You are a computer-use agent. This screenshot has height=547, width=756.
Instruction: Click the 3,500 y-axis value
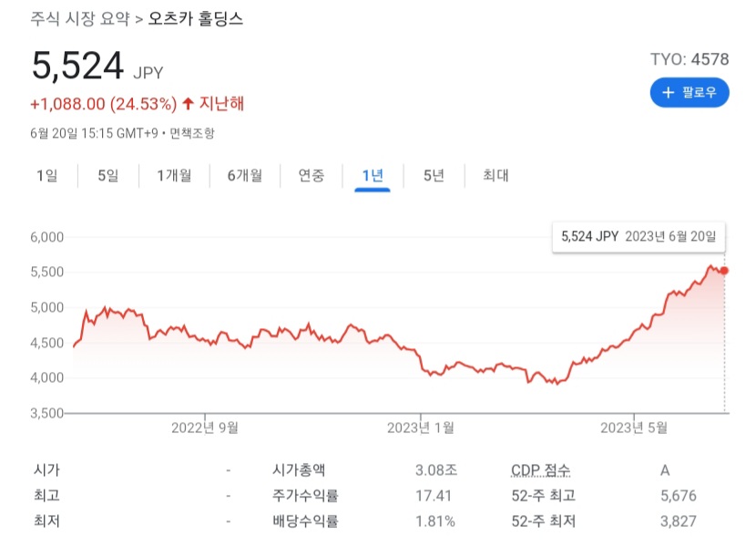46,413
